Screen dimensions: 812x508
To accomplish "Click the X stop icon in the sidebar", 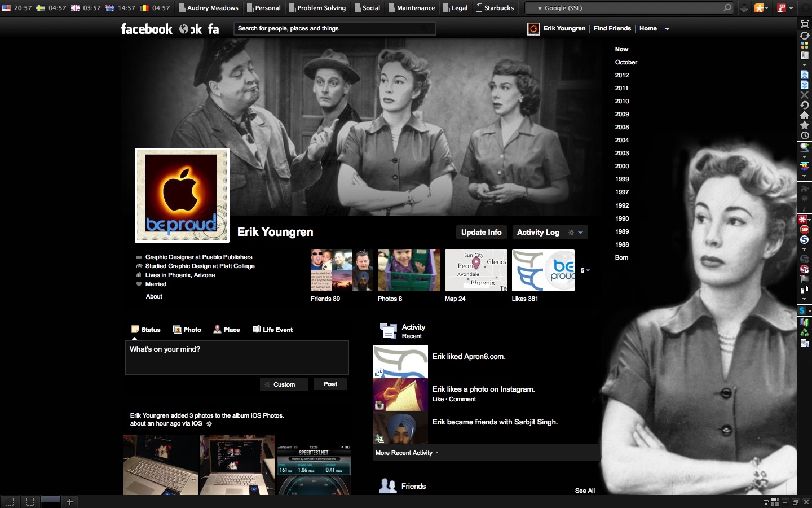I will coord(805,95).
